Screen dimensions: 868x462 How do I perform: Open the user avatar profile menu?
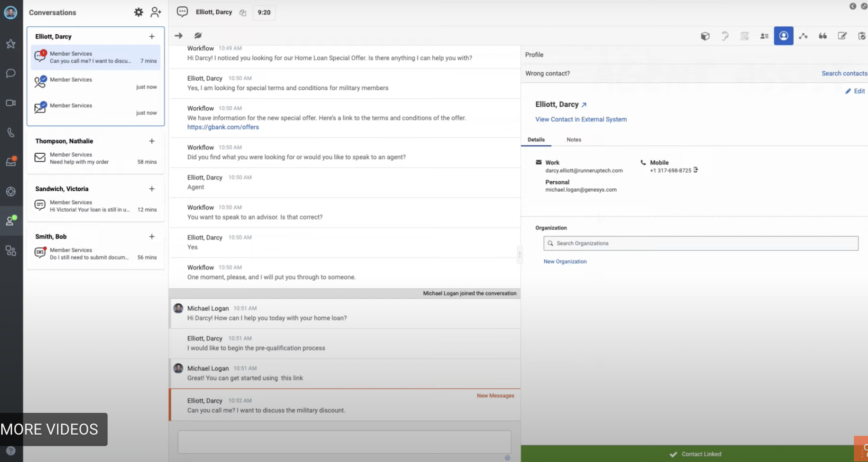tap(10, 13)
